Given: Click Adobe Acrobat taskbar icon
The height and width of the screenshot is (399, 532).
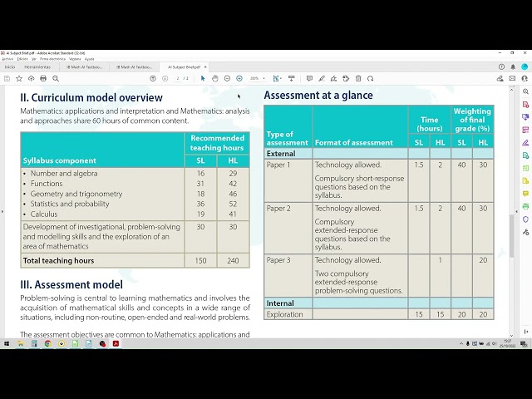Looking at the screenshot, I should pyautogui.click(x=116, y=343).
